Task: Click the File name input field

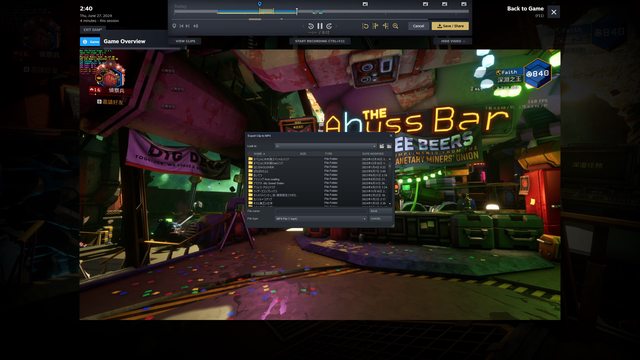Action: (321, 211)
